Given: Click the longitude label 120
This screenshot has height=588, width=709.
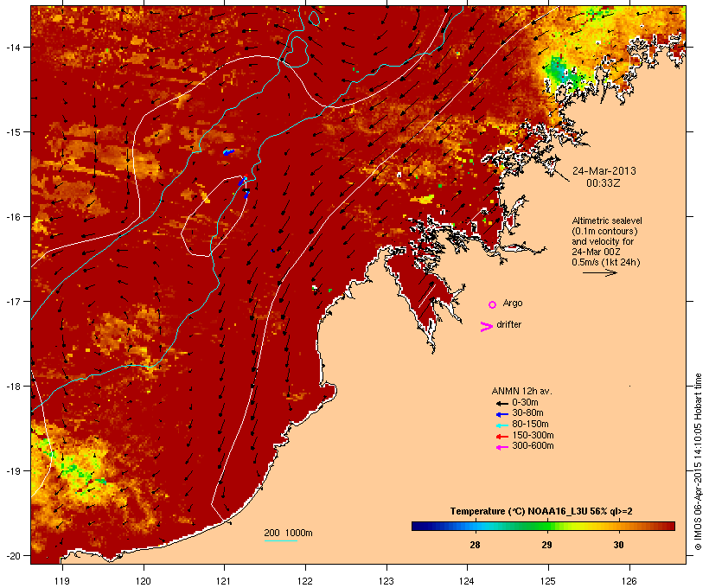Looking at the screenshot, I should [x=144, y=581].
